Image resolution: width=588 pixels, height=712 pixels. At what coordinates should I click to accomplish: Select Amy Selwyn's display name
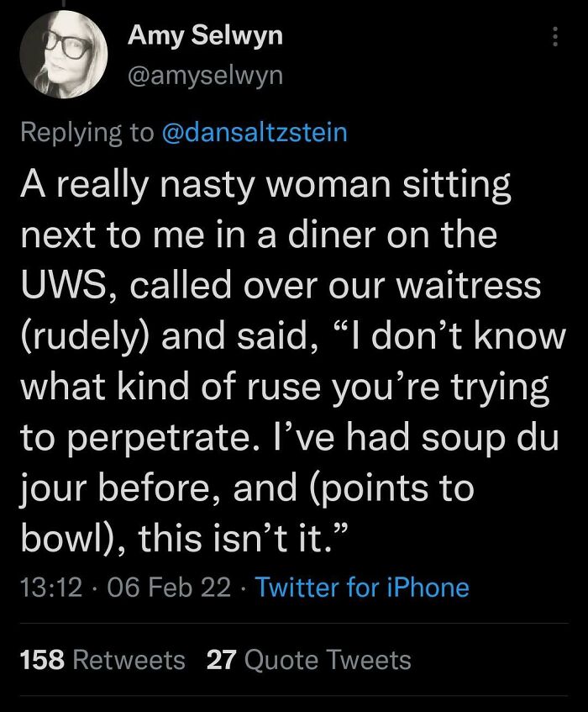(x=205, y=36)
